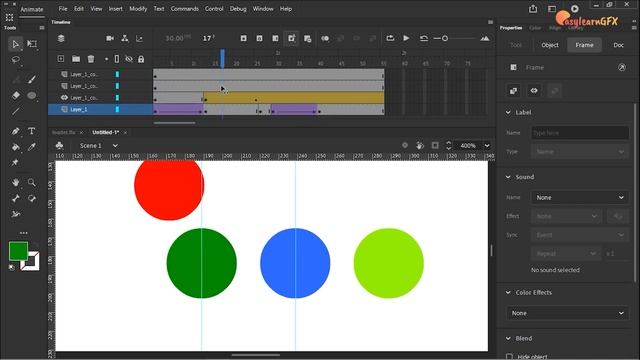Image resolution: width=640 pixels, height=360 pixels.
Task: Insert keyframe button in timeline toolbar
Action: pyautogui.click(x=244, y=38)
